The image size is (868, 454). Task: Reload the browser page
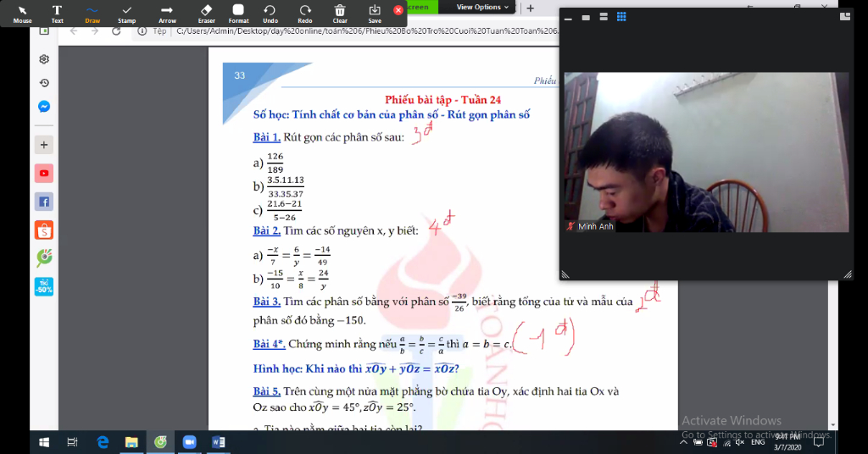pos(116,31)
